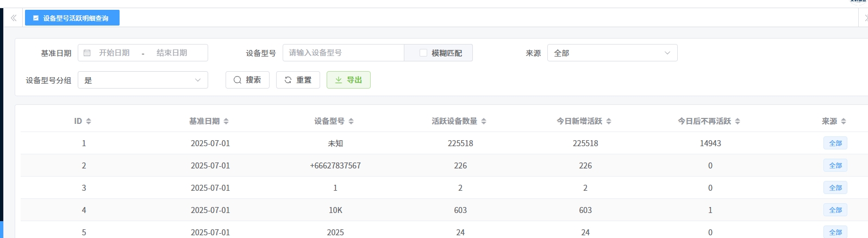Collapse sidebar with double-chevron left icon
This screenshot has width=868, height=238.
pyautogui.click(x=14, y=18)
